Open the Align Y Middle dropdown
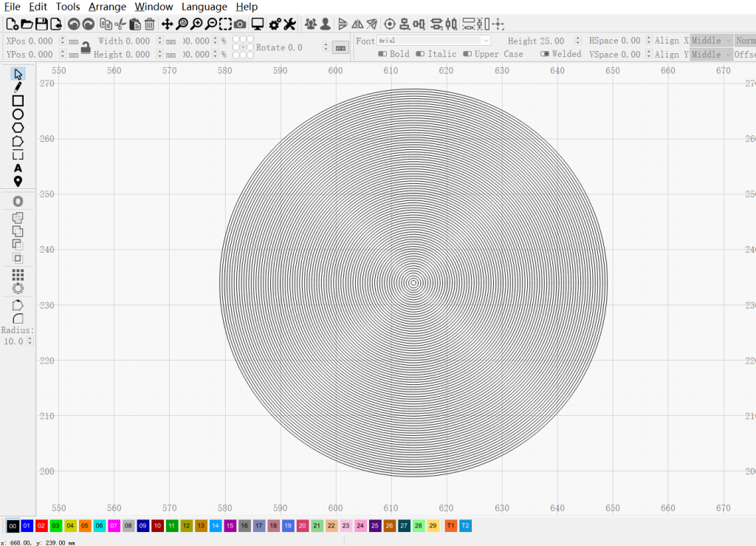Image resolution: width=756 pixels, height=546 pixels. click(711, 55)
